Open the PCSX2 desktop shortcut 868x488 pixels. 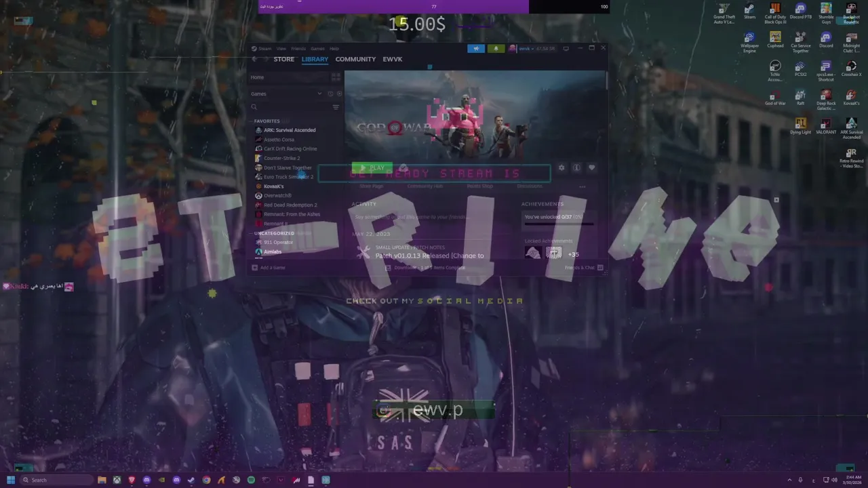click(x=800, y=68)
